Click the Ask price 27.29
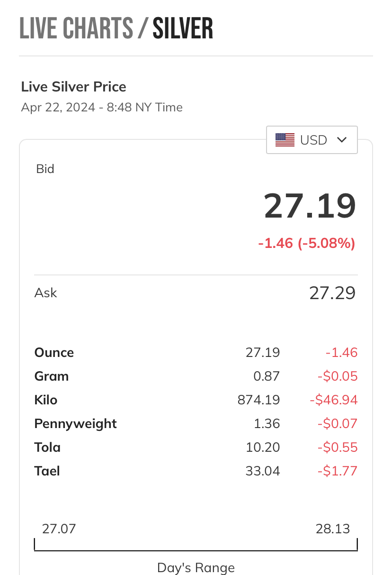The height and width of the screenshot is (575, 392). 332,293
